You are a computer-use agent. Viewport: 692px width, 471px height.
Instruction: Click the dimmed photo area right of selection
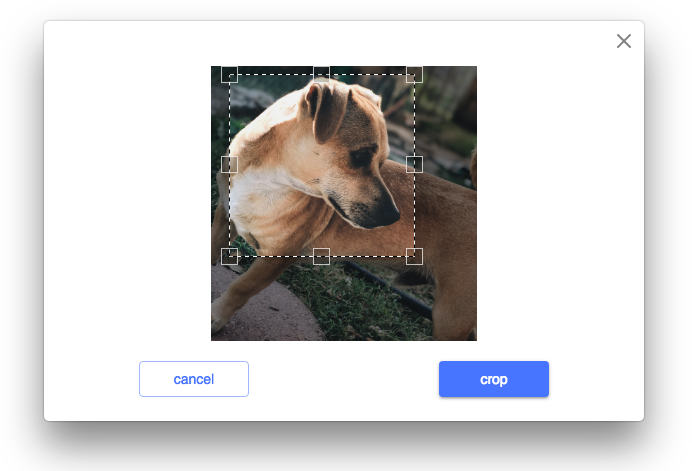(x=446, y=166)
